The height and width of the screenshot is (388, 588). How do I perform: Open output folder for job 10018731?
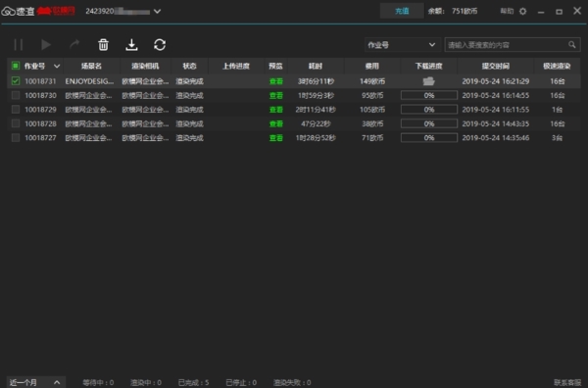428,81
